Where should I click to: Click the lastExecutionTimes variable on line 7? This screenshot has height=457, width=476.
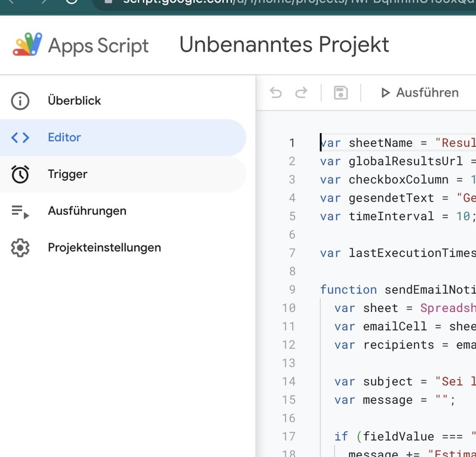412,253
